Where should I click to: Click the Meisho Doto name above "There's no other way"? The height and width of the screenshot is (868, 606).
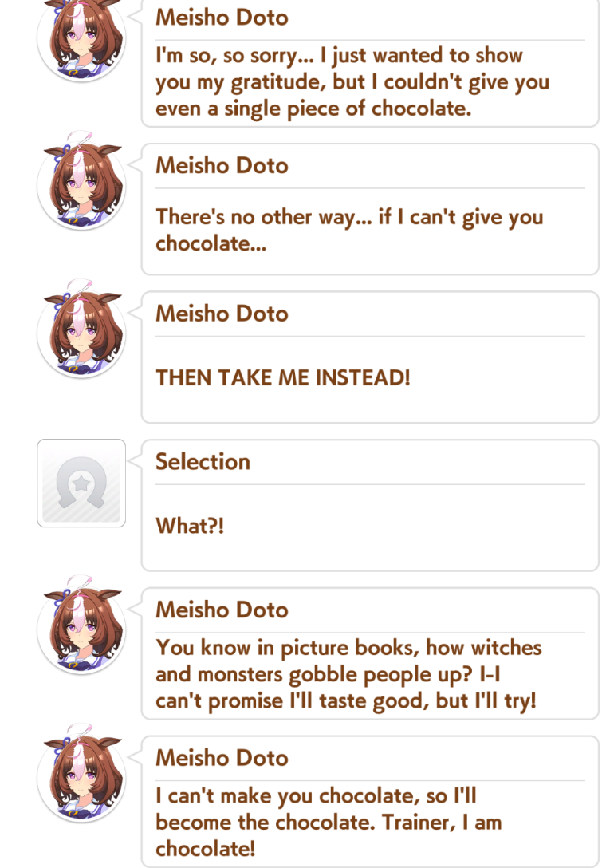[222, 165]
